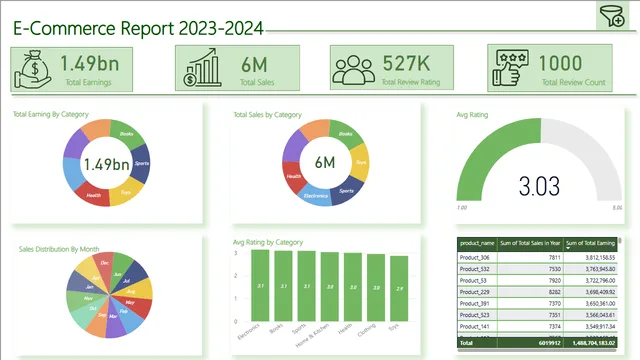Click the 3.03 Avg Rating gauge value

point(539,186)
